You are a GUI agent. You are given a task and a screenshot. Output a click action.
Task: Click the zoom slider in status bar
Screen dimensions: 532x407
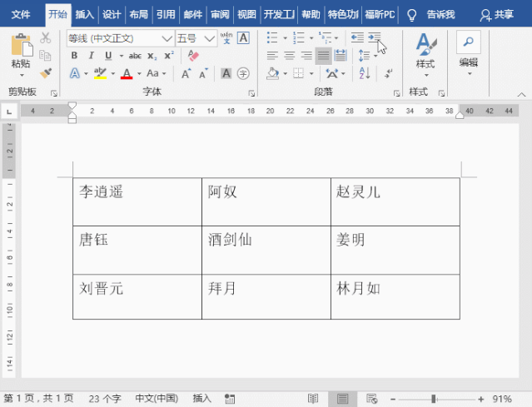point(434,399)
